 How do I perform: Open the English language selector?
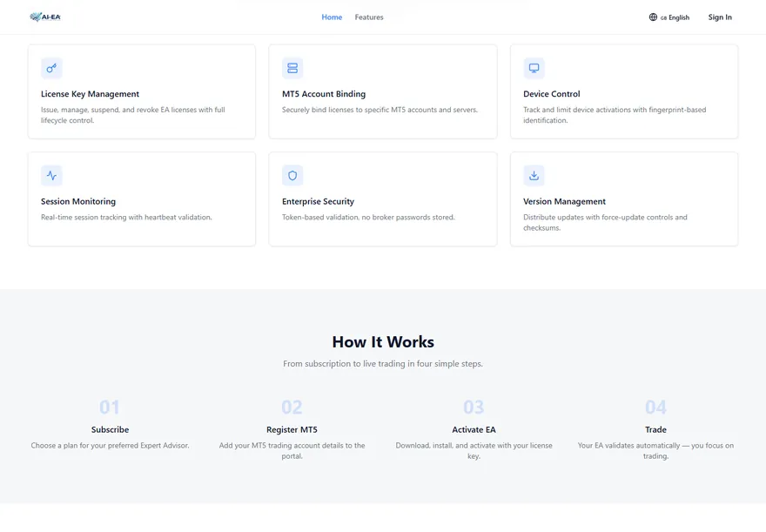pos(669,17)
